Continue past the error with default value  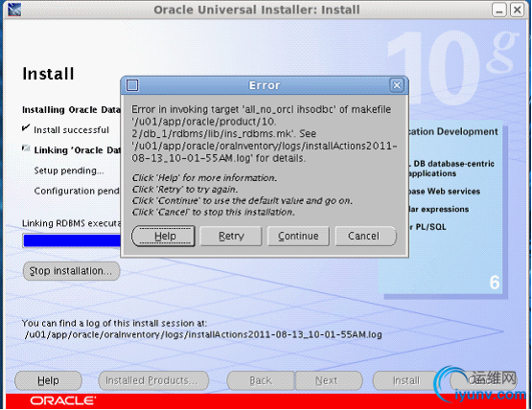click(298, 236)
